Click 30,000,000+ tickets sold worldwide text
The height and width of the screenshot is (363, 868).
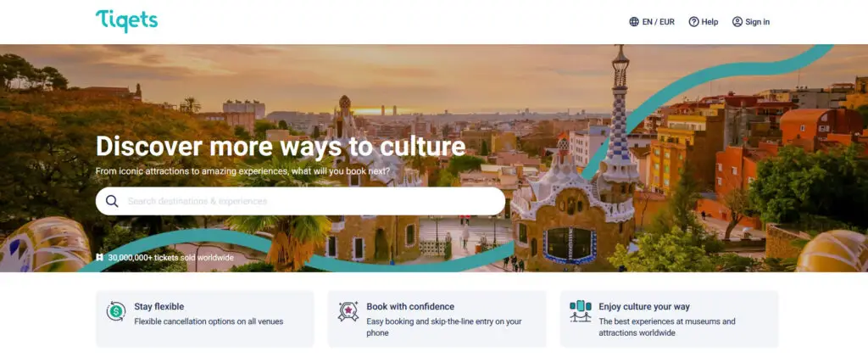coord(171,258)
